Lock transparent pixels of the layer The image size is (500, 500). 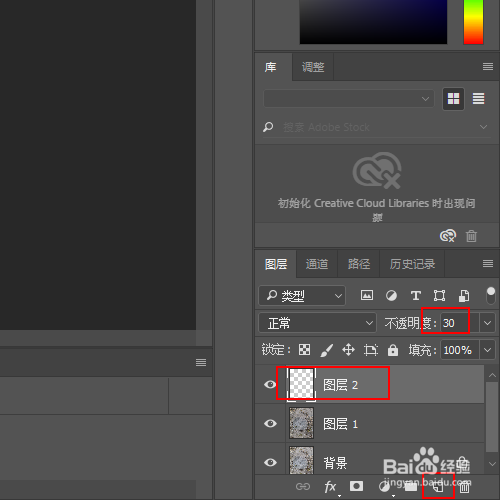304,350
